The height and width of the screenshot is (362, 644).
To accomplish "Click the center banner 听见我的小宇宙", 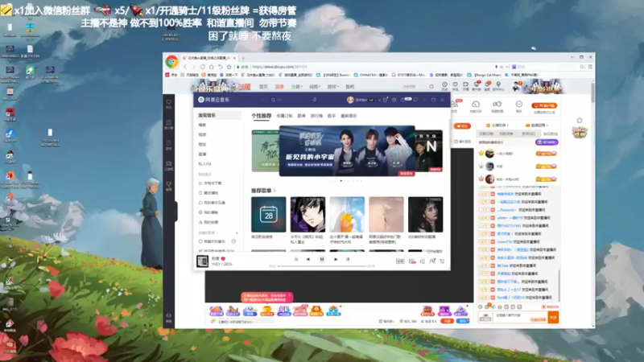I will pyautogui.click(x=347, y=150).
